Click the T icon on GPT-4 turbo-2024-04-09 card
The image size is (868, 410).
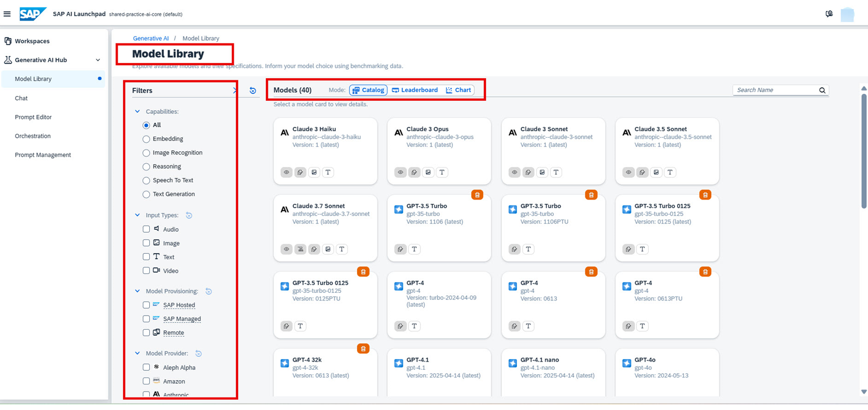click(414, 326)
